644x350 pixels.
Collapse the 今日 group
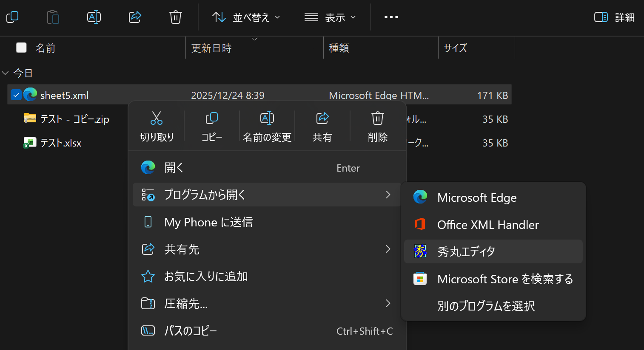[6, 73]
